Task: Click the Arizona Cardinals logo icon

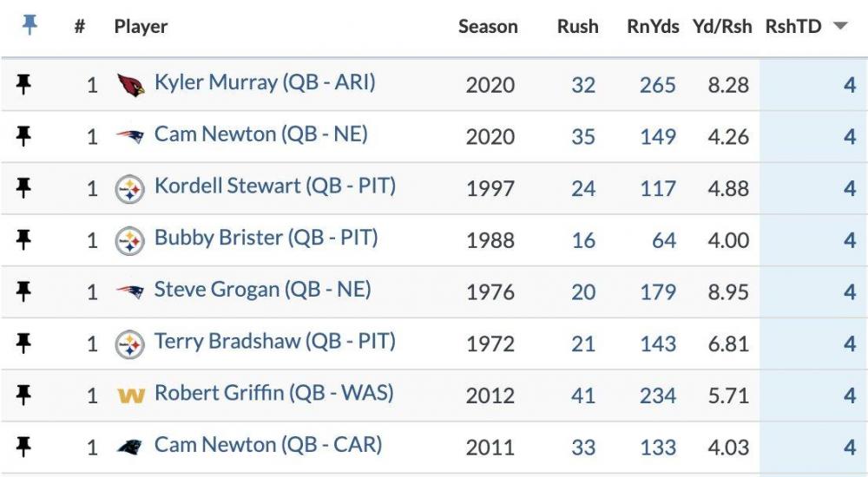Action: [x=130, y=85]
